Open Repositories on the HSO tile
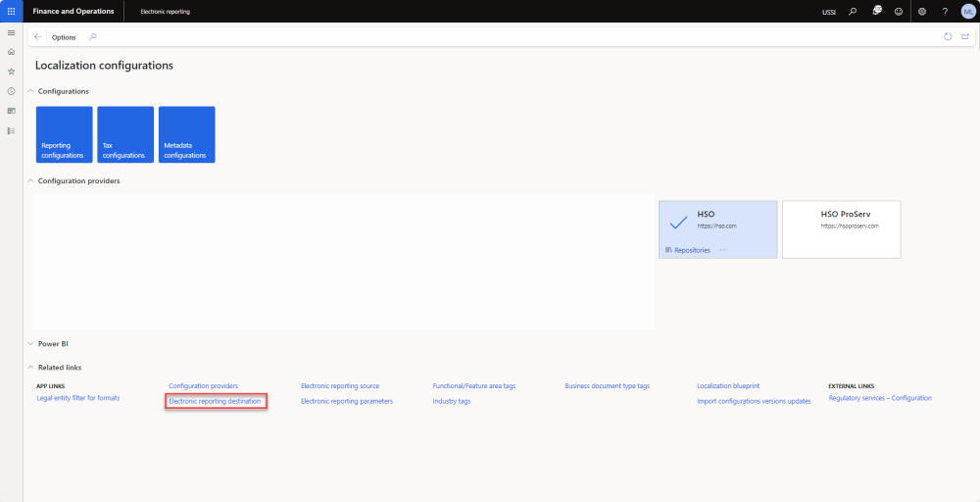Screen dimensions: 980x502 coord(688,250)
